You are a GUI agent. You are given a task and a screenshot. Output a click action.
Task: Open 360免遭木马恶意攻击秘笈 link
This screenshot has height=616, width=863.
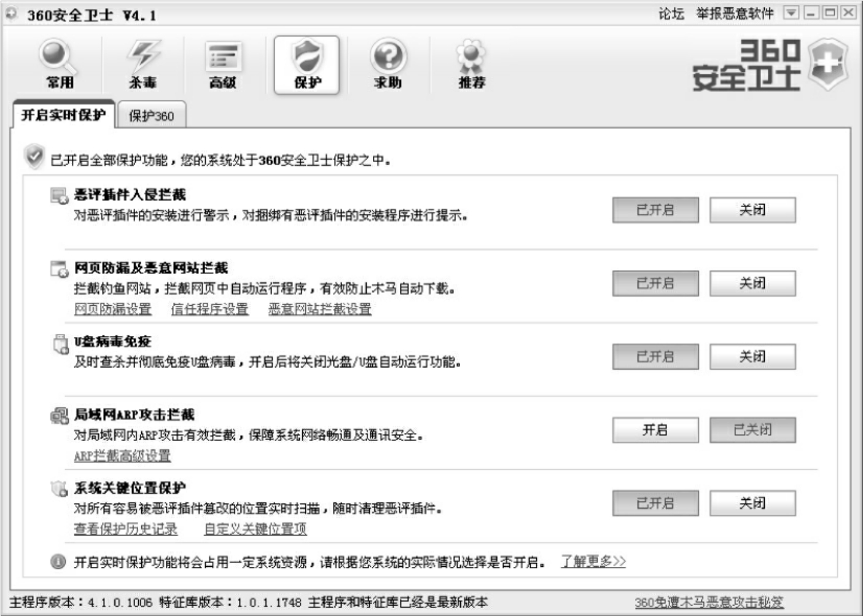point(709,602)
